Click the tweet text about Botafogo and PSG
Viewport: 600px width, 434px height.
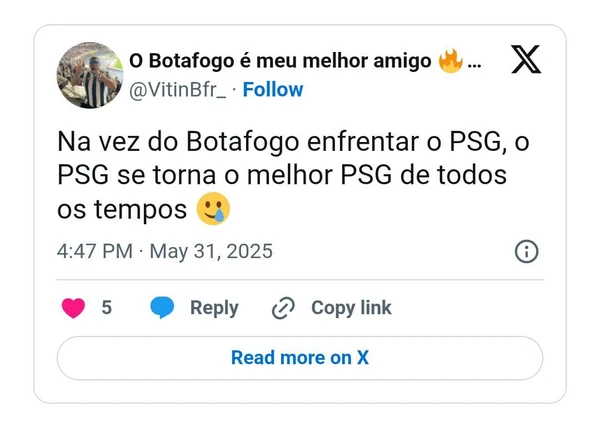coord(293,175)
